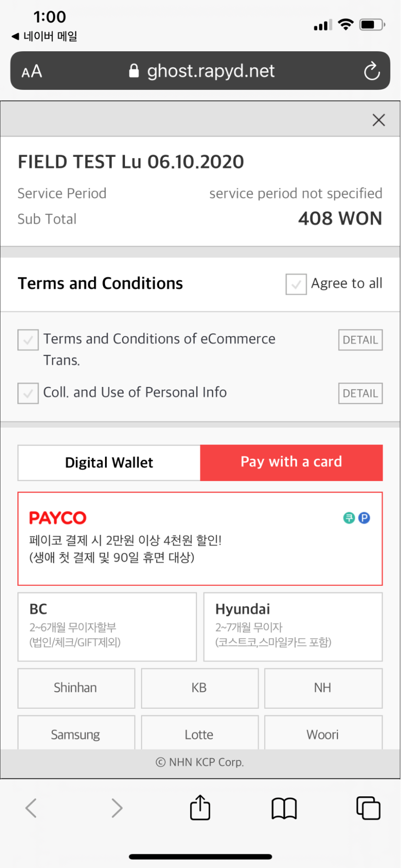View DETAIL for eCommerce terms
Viewport: 401px width, 868px height.
360,340
